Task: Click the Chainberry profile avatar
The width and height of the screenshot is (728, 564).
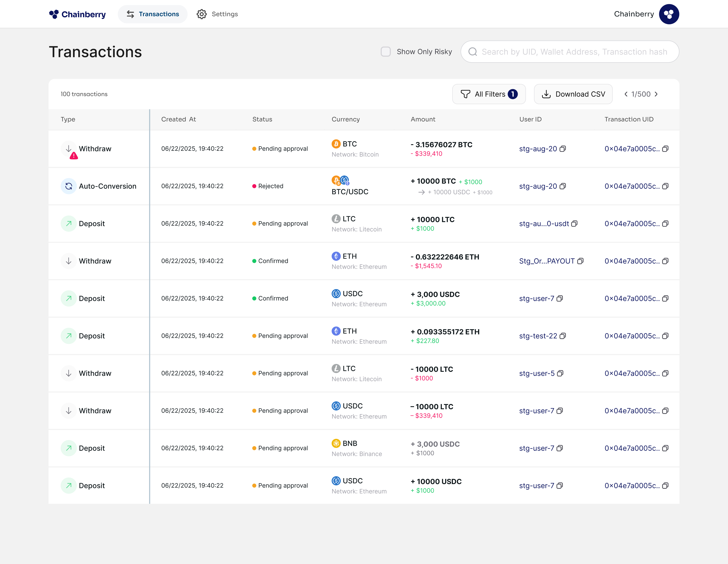Action: [669, 14]
